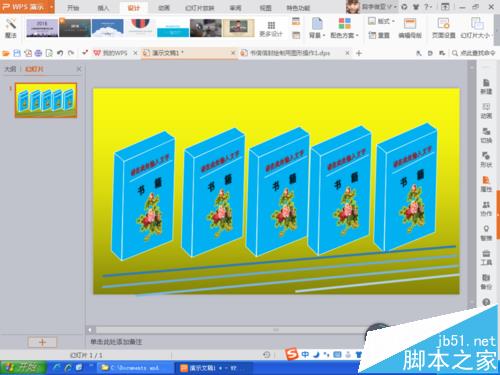The width and height of the screenshot is (500, 375).
Task: Click 新建 in right sidebar
Action: [x=486, y=86]
